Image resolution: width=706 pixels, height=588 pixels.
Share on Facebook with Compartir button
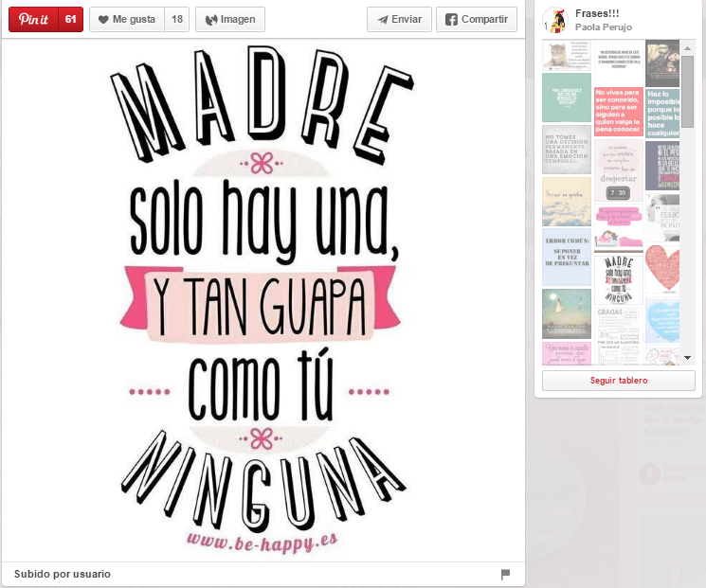tap(477, 19)
